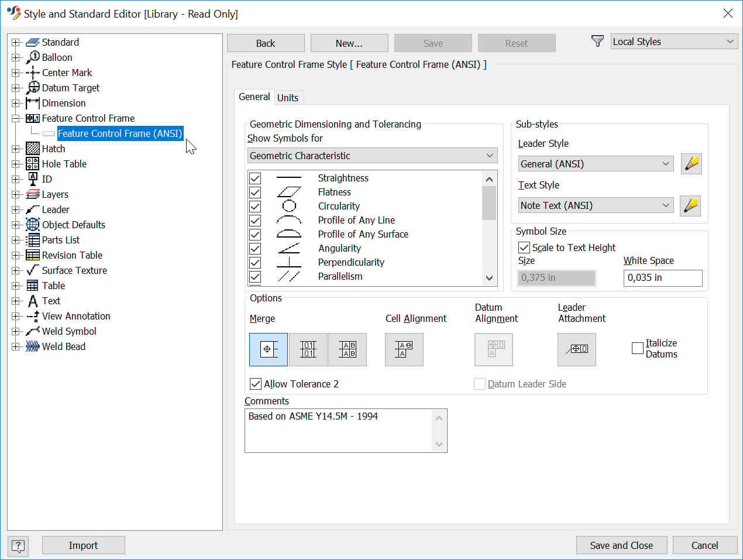The height and width of the screenshot is (560, 743).
Task: Disable Scale to Text Height
Action: 524,248
